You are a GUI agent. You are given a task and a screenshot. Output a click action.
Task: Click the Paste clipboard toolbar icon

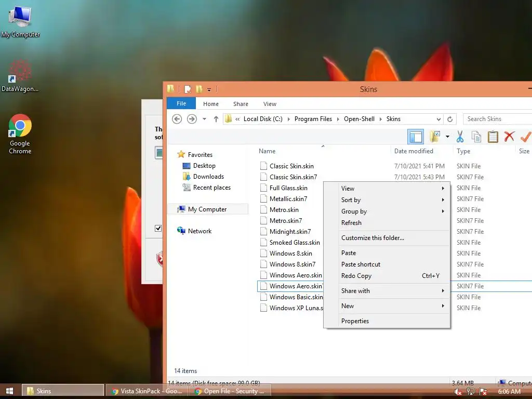click(493, 137)
